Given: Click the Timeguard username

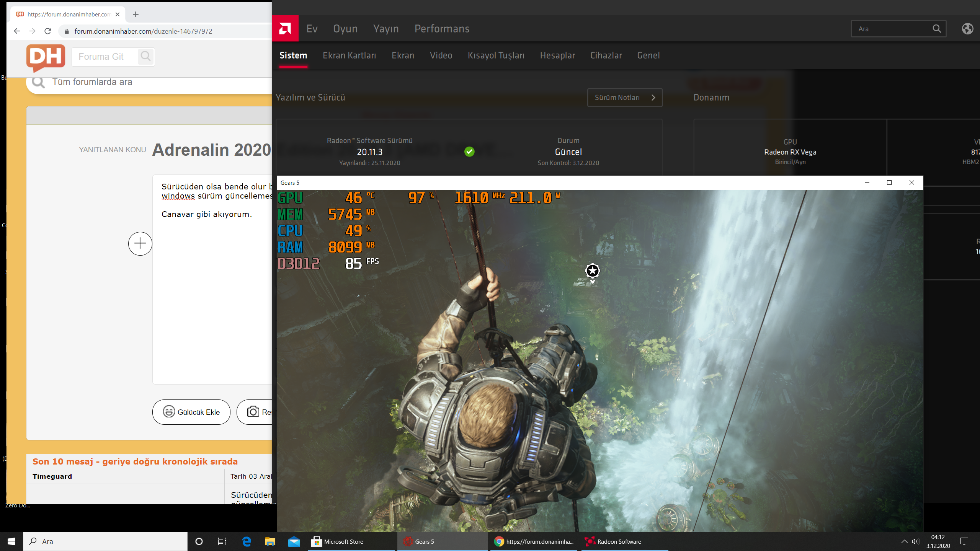Looking at the screenshot, I should (x=52, y=476).
